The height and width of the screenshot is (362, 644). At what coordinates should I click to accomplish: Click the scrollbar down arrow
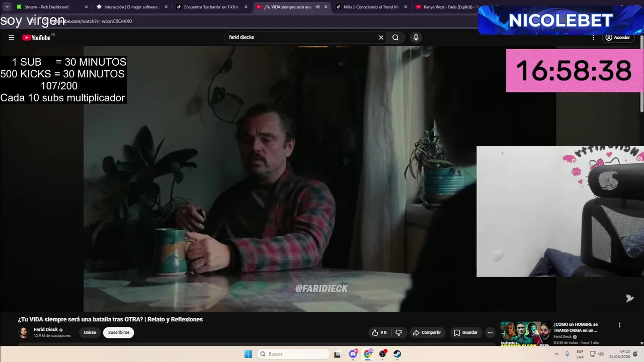pos(641,343)
